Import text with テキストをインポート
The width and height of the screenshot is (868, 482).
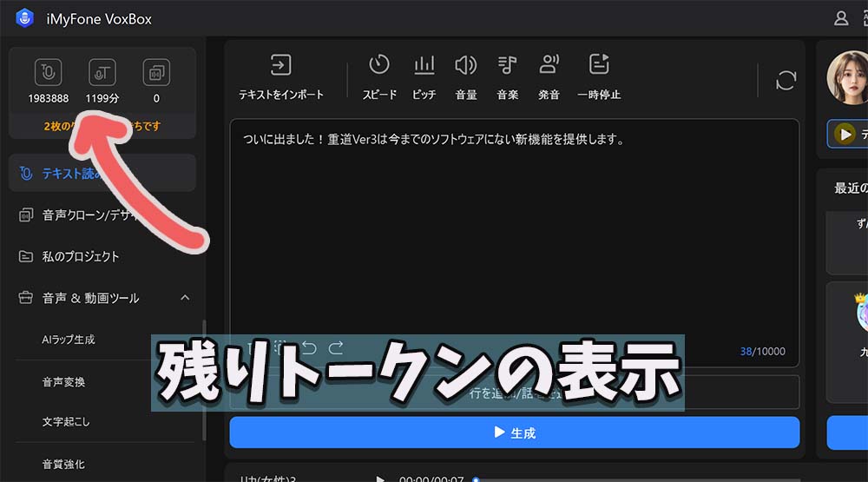pyautogui.click(x=280, y=77)
